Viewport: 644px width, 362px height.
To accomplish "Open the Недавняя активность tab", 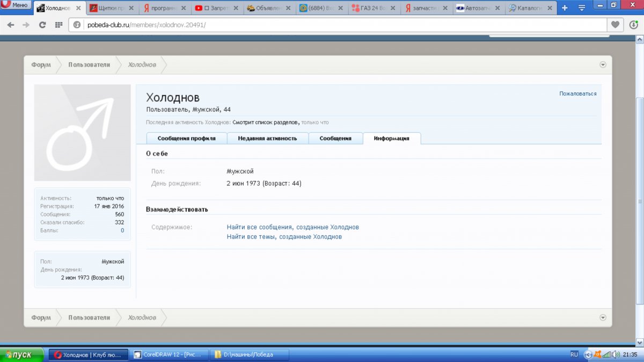I will pos(268,138).
